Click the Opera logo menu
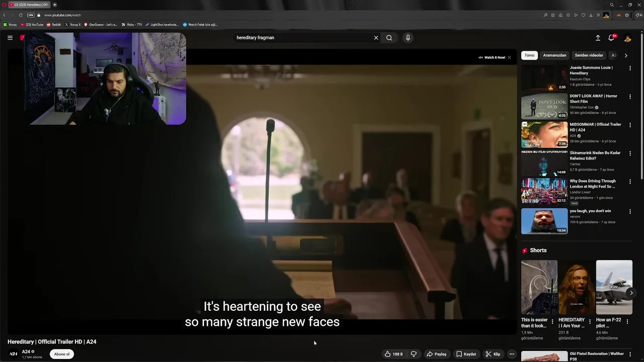644x362 pixels. tap(4, 5)
